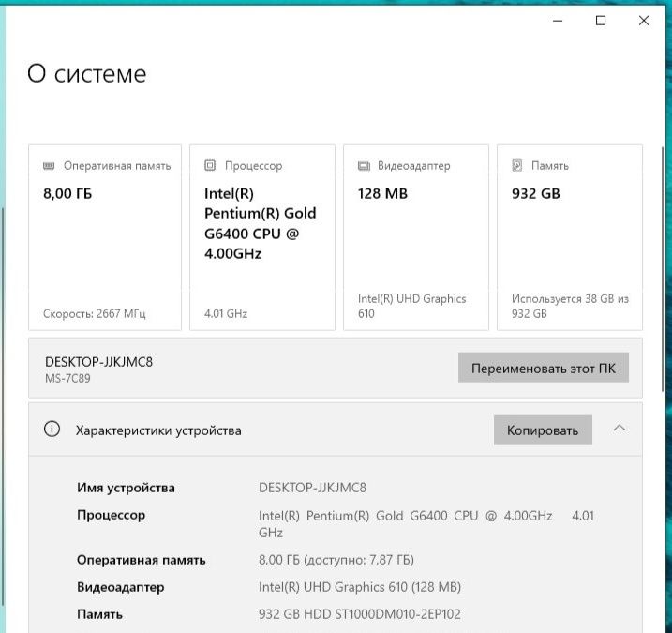The width and height of the screenshot is (672, 633).
Task: Click the DESKTOP-JJKJMC8 name above MS-7C89
Action: pos(98,362)
